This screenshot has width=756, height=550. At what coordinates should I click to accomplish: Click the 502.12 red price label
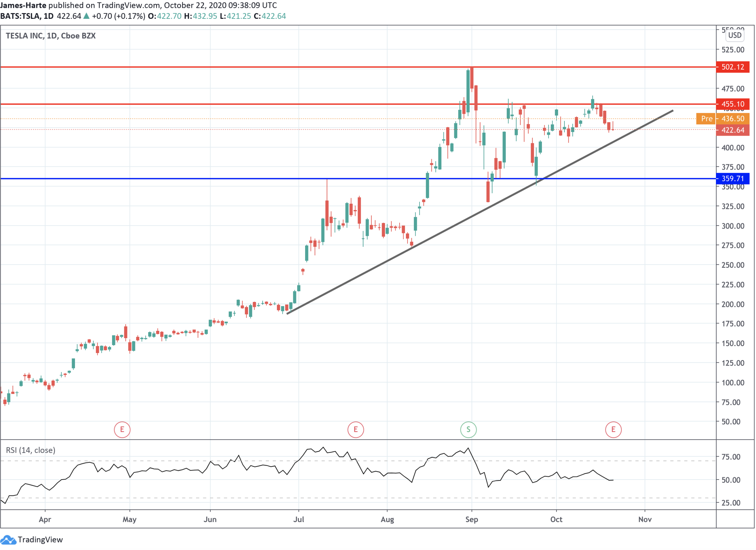pos(733,67)
